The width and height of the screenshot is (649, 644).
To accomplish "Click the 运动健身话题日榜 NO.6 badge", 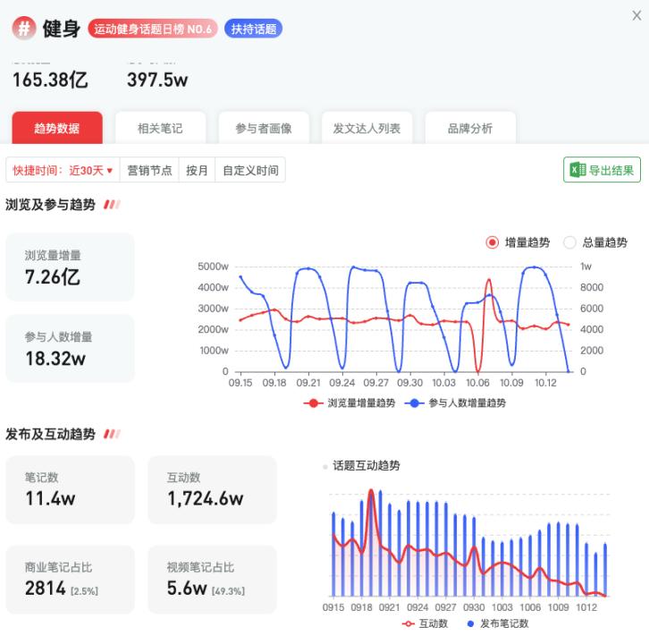I will tap(152, 29).
